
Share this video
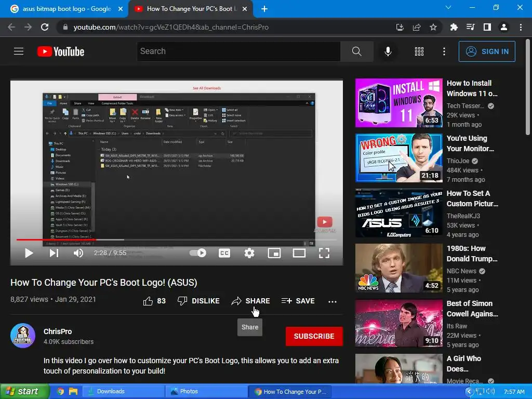coord(251,301)
